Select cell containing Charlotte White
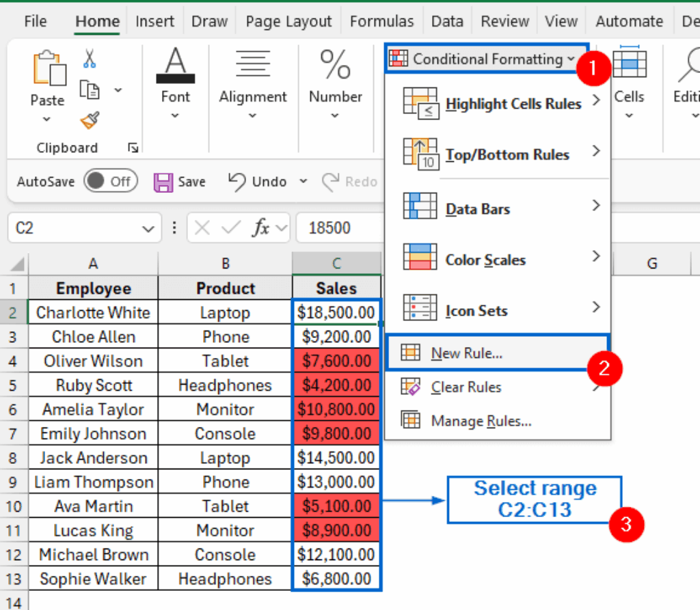The image size is (700, 610). (92, 312)
